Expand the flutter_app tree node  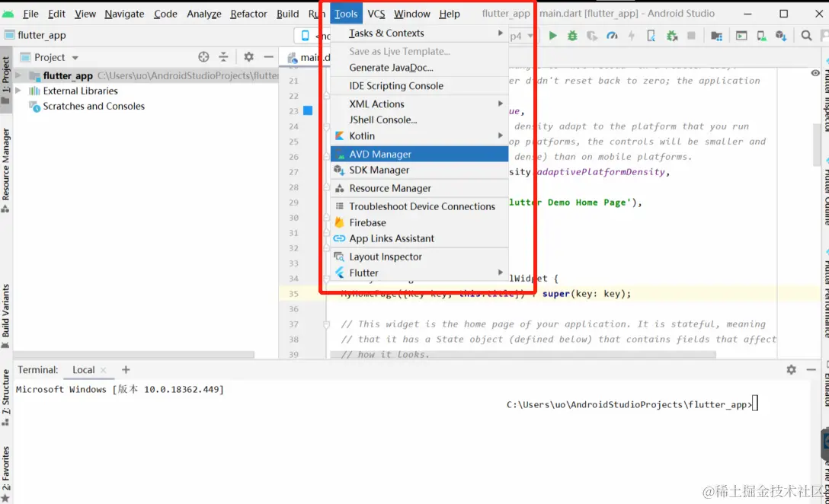tap(18, 75)
